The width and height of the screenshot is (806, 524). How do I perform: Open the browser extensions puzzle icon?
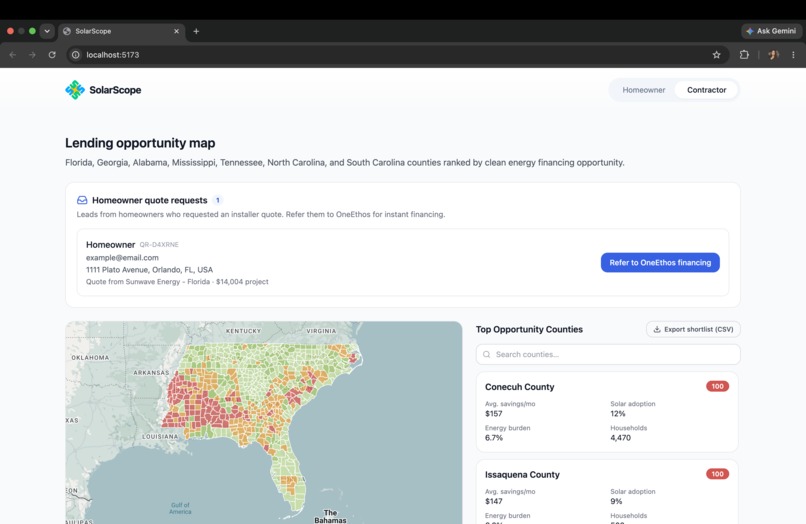click(x=744, y=55)
